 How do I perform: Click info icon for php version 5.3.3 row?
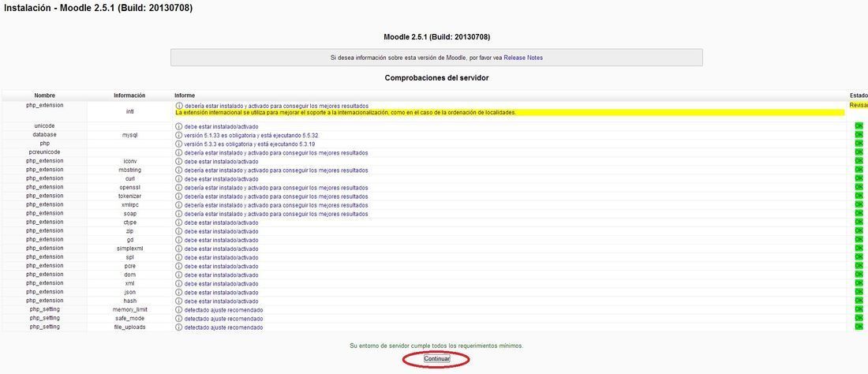pos(179,144)
